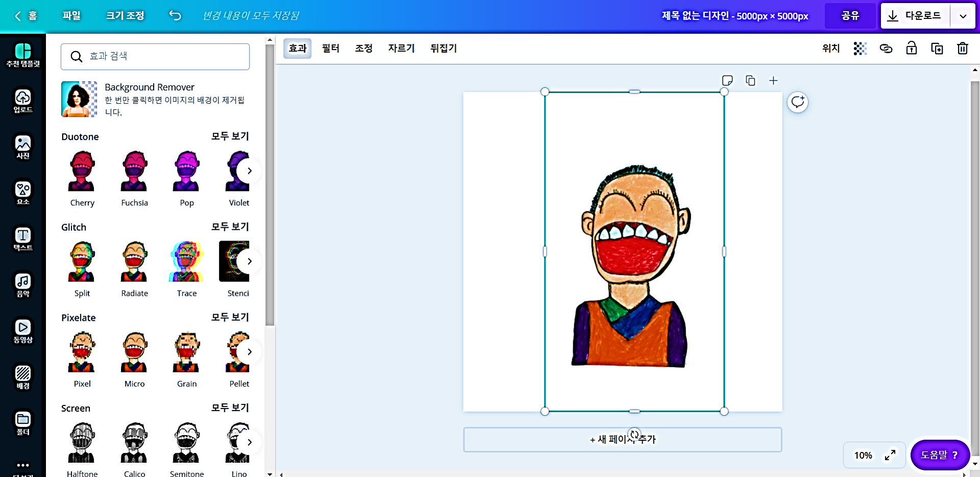Screen dimensions: 980x477
Task: See all Pixelate effects (모두 보기)
Action: [230, 317]
